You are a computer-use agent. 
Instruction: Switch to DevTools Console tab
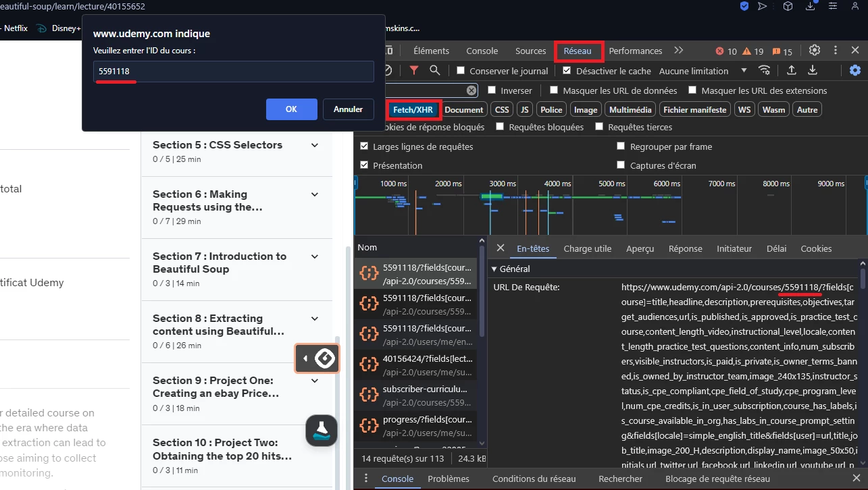[482, 51]
